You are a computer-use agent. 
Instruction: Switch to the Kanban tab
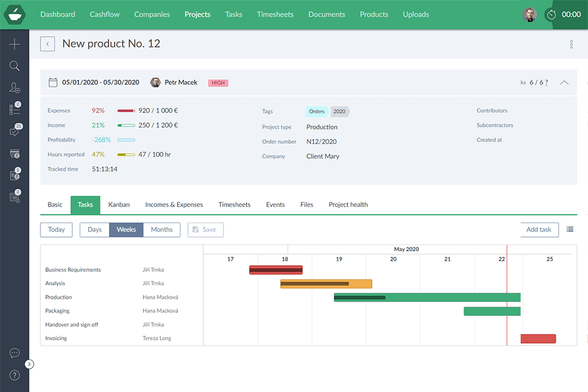click(x=119, y=205)
